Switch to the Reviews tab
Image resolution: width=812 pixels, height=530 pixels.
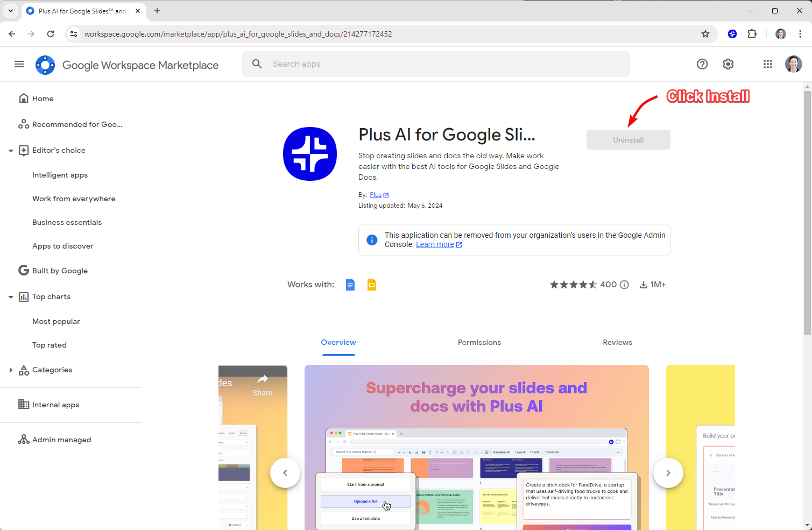click(x=618, y=342)
